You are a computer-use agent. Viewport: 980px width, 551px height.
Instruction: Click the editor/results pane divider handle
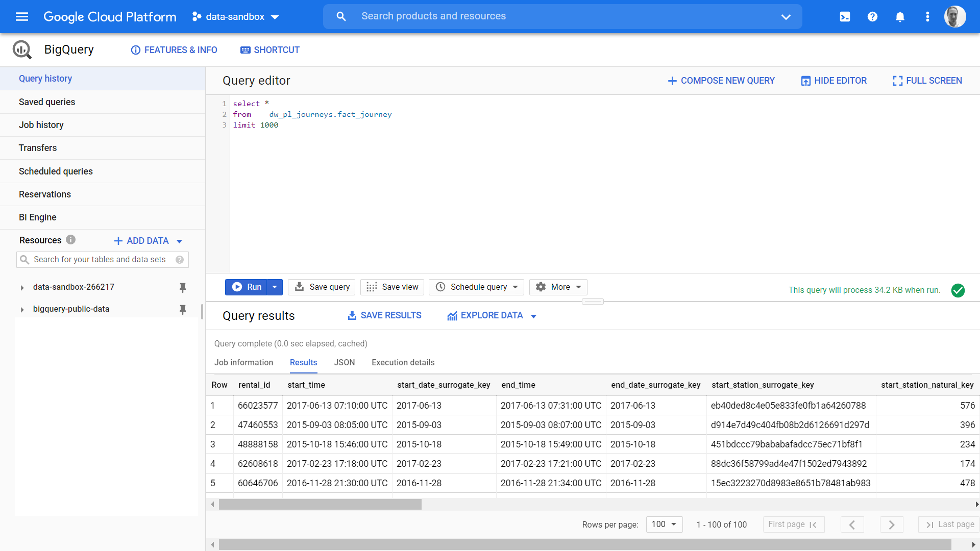click(593, 302)
